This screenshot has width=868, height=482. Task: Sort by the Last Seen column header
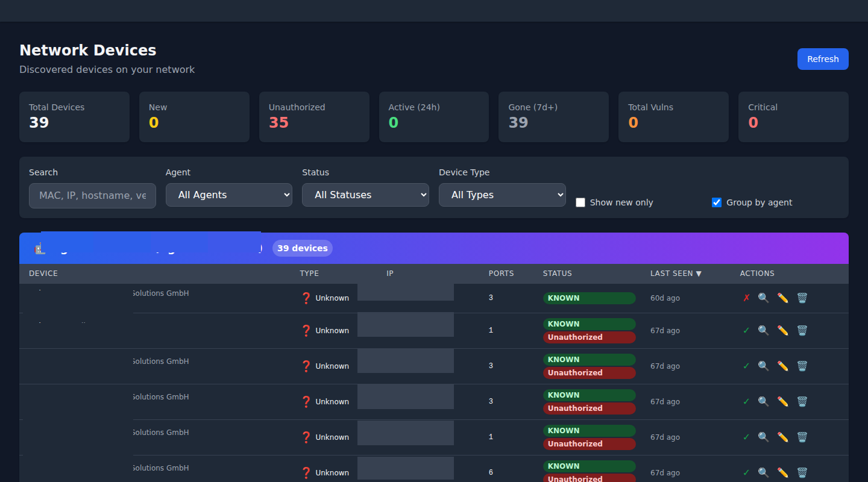676,274
